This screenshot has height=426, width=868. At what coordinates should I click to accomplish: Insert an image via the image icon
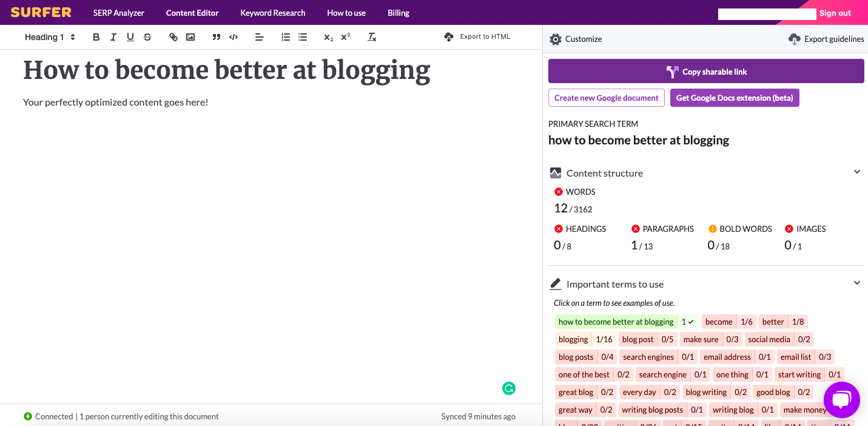click(x=190, y=37)
